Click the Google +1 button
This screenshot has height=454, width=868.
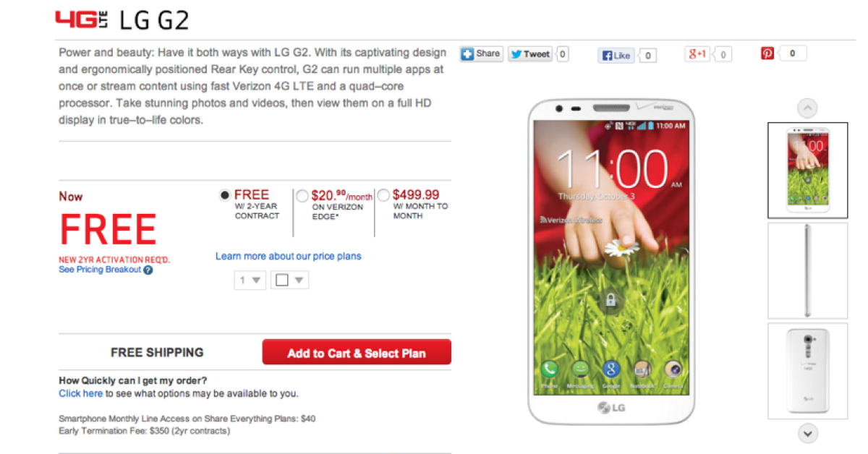(x=699, y=54)
